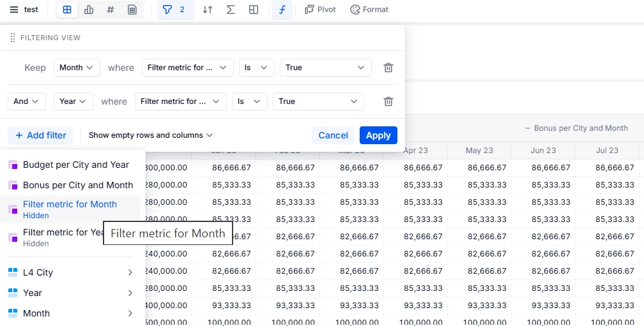Switch to bar chart view
This screenshot has height=326, width=644.
point(89,10)
